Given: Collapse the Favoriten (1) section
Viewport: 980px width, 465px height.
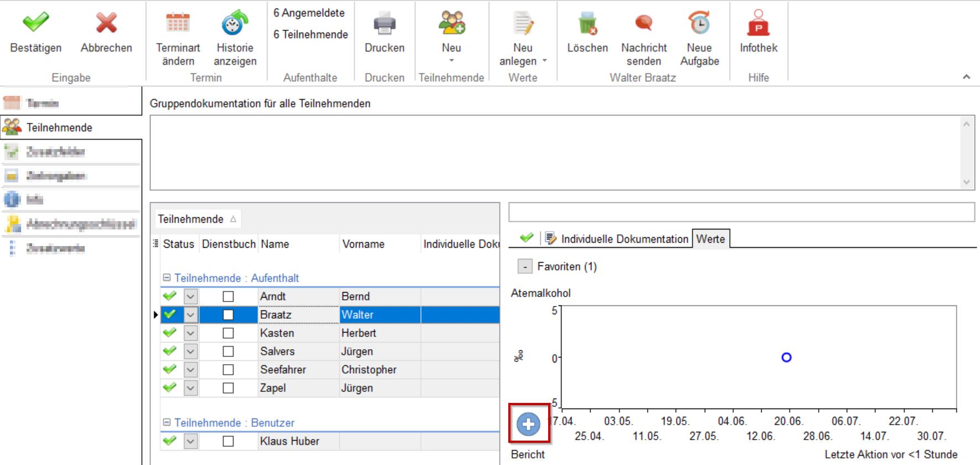Looking at the screenshot, I should (525, 267).
